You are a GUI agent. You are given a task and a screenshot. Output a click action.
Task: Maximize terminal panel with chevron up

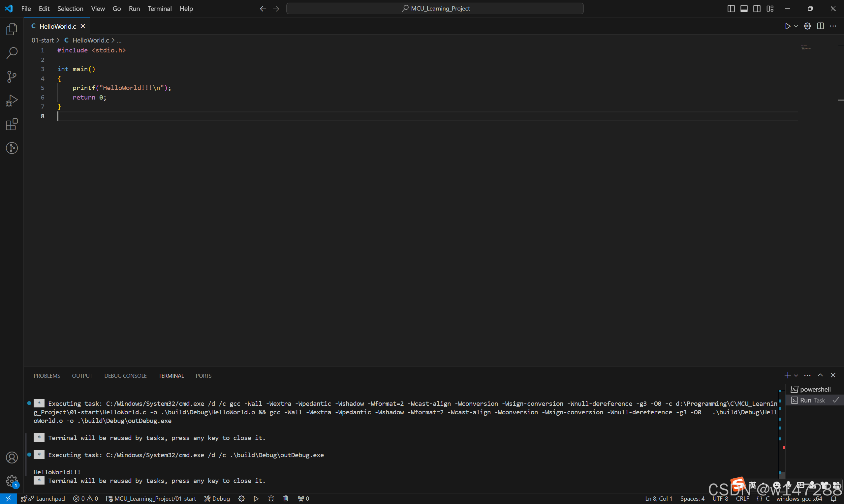click(x=820, y=375)
